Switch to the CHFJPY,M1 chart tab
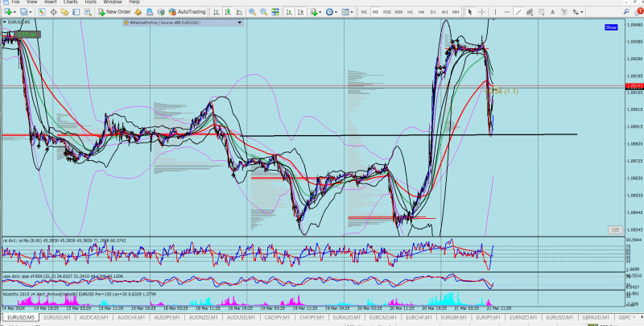This screenshot has width=644, height=326. [313, 317]
